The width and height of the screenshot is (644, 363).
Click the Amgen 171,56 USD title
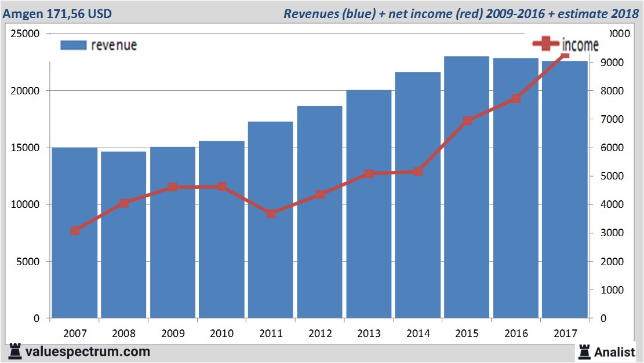tap(58, 13)
